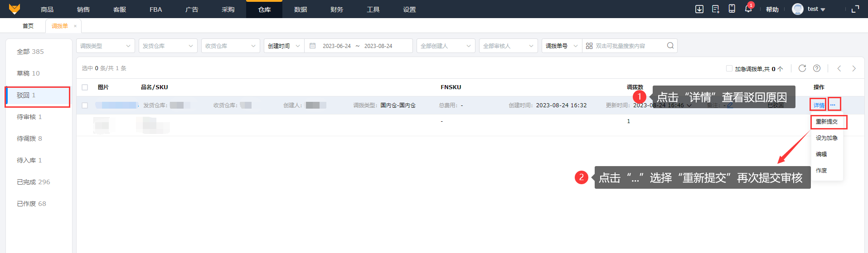The image size is (868, 253).
Task: Switch to the 首页 tab
Action: pyautogui.click(x=28, y=26)
